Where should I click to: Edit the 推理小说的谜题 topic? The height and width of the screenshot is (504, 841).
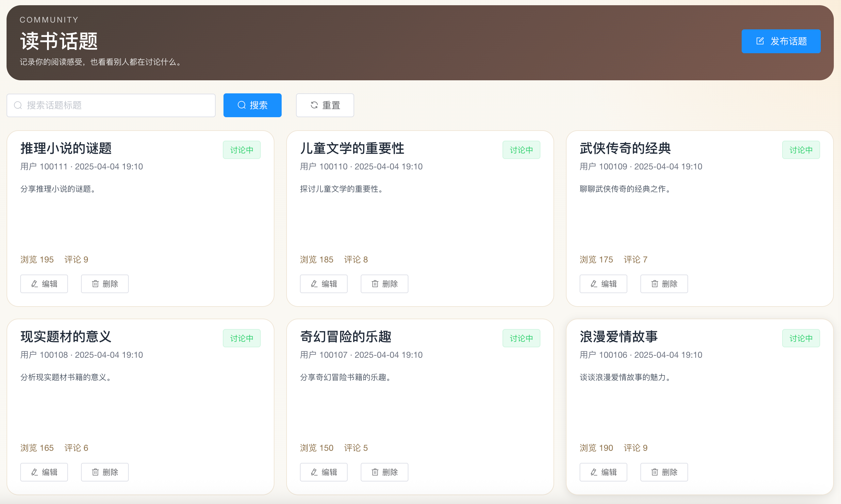pyautogui.click(x=44, y=284)
